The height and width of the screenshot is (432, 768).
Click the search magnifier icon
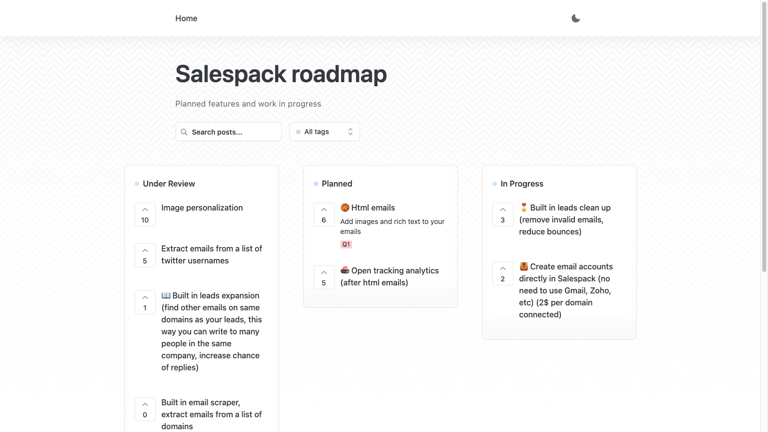(184, 132)
